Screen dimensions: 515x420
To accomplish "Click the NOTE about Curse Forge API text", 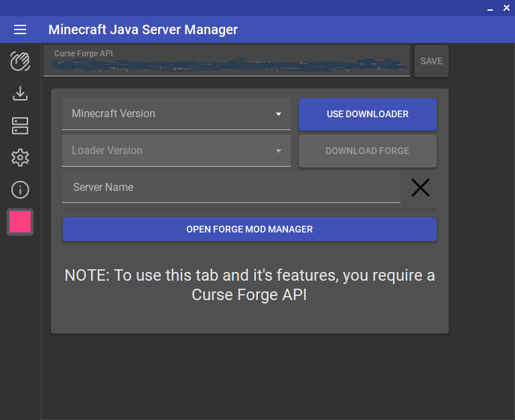I will coord(250,285).
